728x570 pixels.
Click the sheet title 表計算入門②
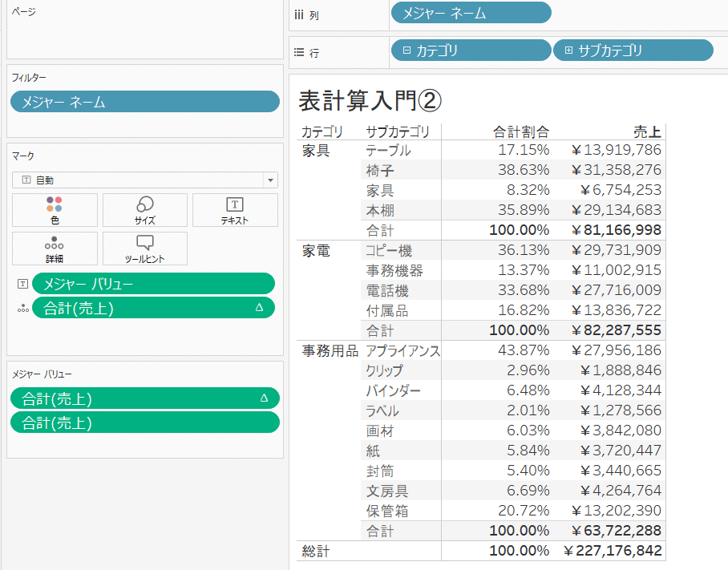pos(370,101)
